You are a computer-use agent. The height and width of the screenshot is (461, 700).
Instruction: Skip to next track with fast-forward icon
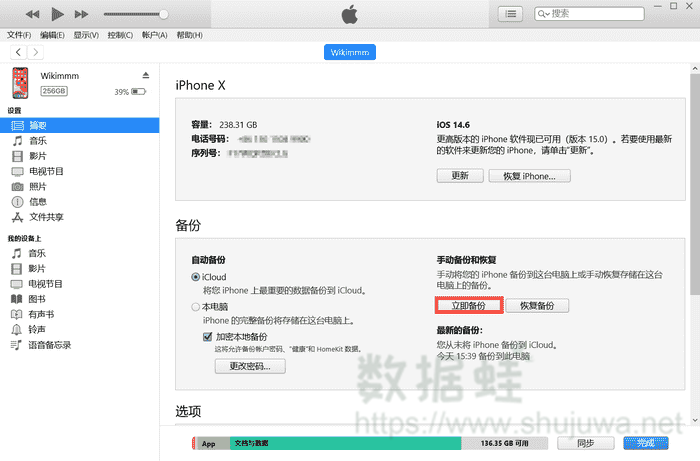(x=82, y=14)
